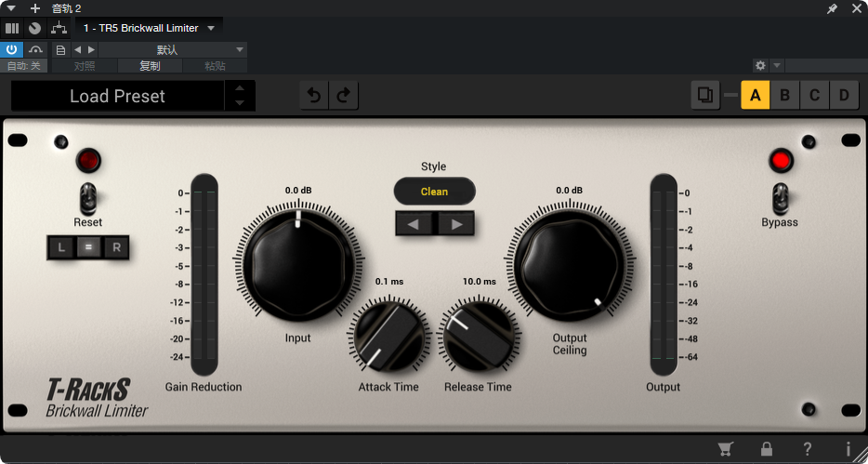
Task: Click the 10.0 ms release value
Action: 480,281
